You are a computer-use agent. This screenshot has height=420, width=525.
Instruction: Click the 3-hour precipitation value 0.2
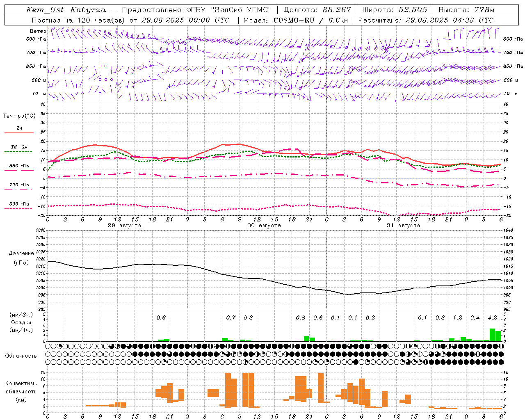point(370,318)
